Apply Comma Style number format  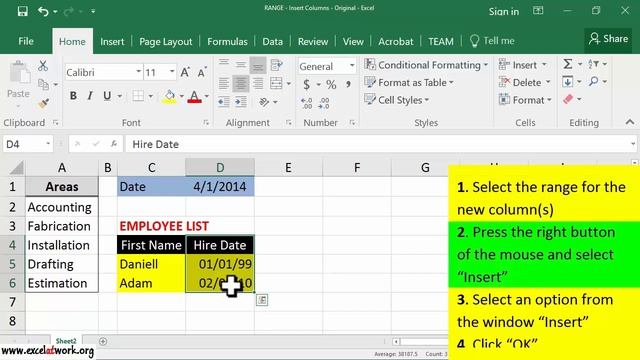coord(348,84)
